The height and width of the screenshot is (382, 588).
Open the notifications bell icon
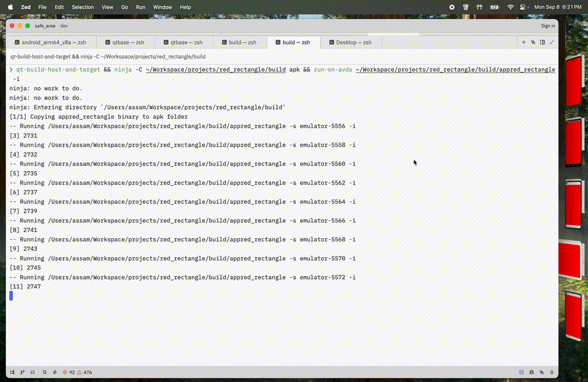tap(552, 372)
